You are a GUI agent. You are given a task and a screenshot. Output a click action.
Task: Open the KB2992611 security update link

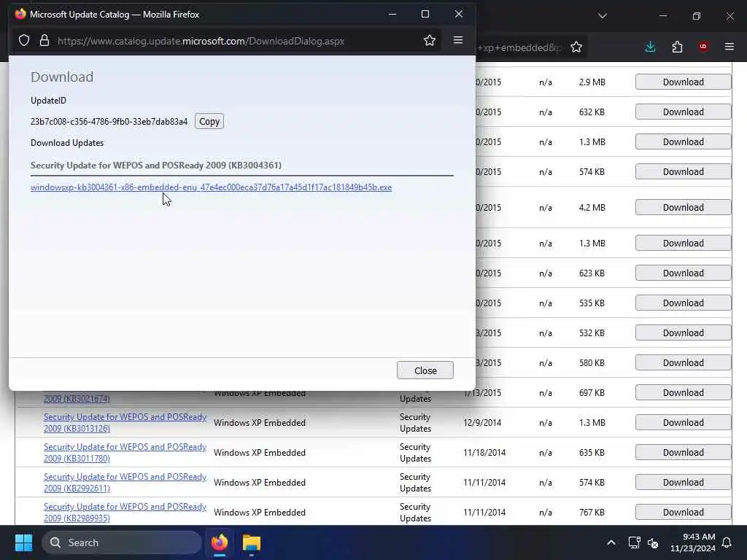pyautogui.click(x=125, y=483)
